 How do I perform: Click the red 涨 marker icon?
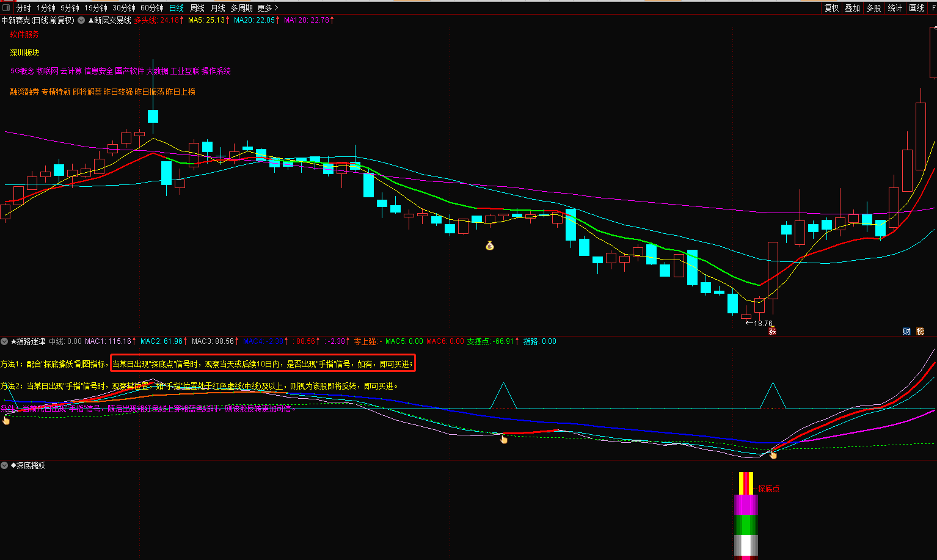coord(772,332)
